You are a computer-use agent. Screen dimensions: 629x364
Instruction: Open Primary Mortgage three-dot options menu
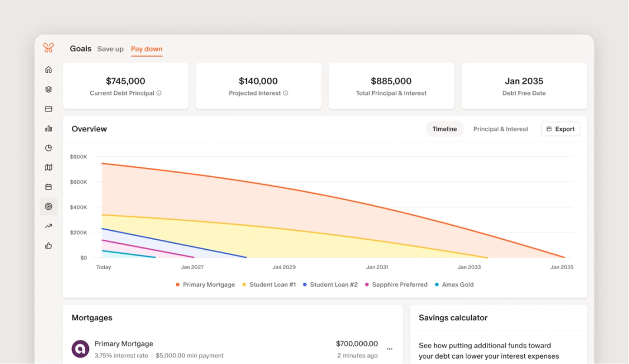[x=389, y=349]
